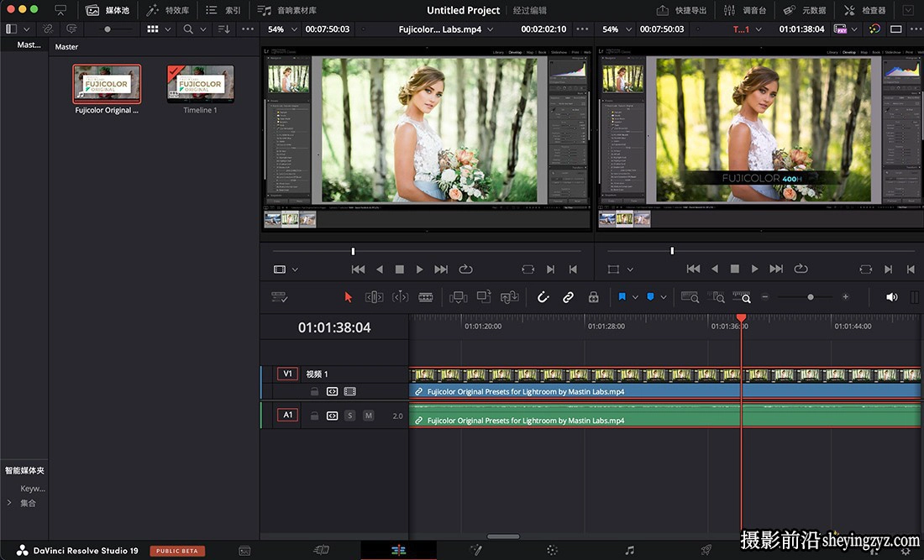Screen dimensions: 924x560
Task: Open media pool three-dot options menu
Action: point(248,29)
